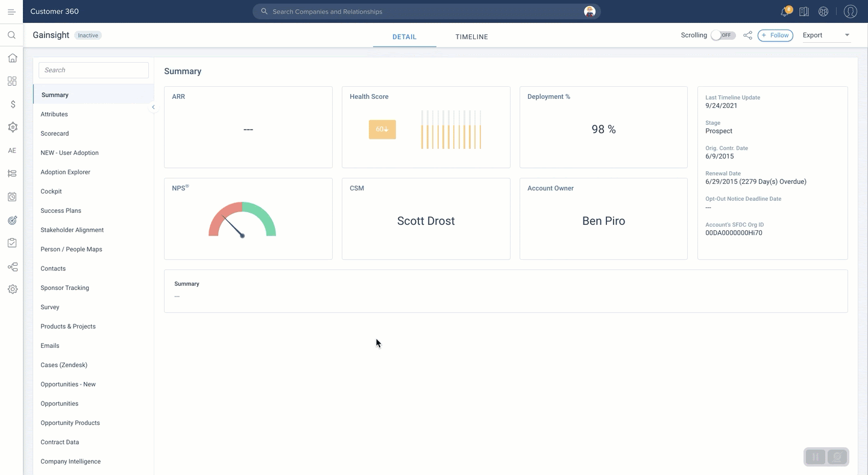Pause the recording with the pause control
Viewport: 868px width, 475px height.
tap(816, 457)
